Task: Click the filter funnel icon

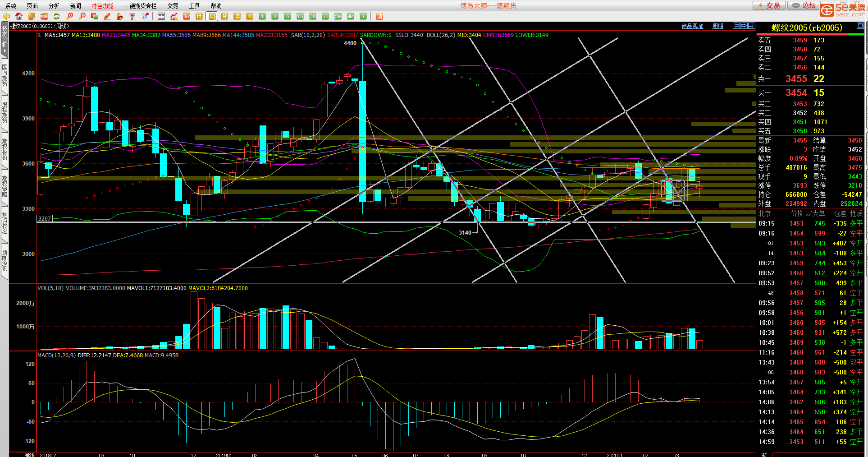Action: [x=132, y=16]
